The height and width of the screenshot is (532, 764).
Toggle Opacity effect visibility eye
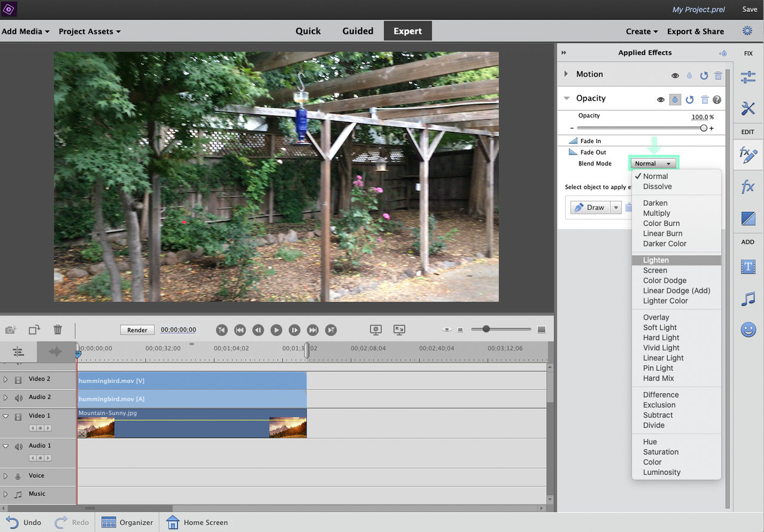(661, 100)
